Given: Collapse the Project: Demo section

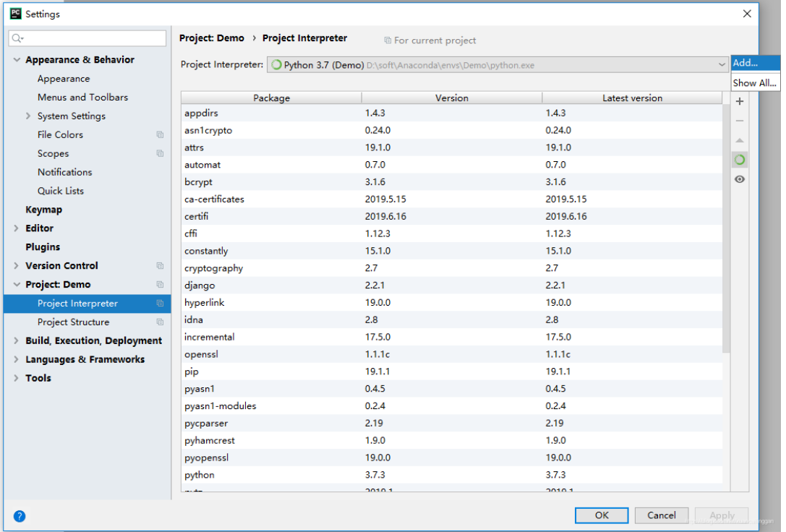Looking at the screenshot, I should tap(17, 285).
